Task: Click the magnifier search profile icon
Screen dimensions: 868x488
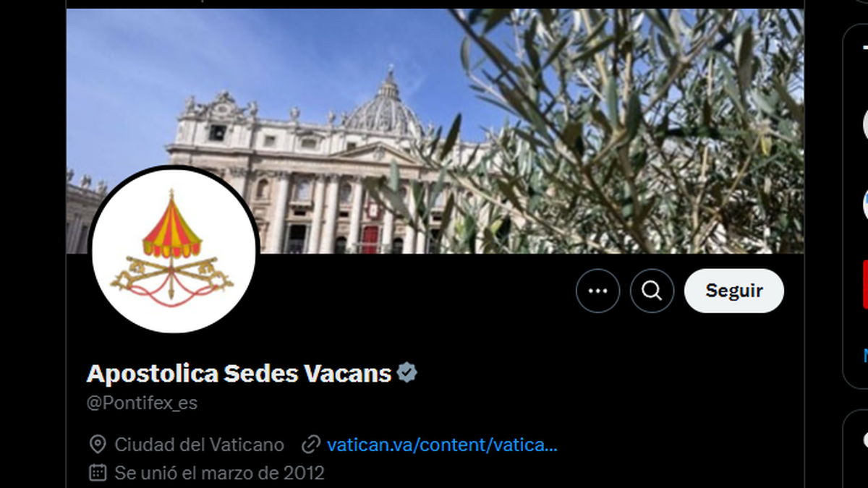Action: point(652,291)
